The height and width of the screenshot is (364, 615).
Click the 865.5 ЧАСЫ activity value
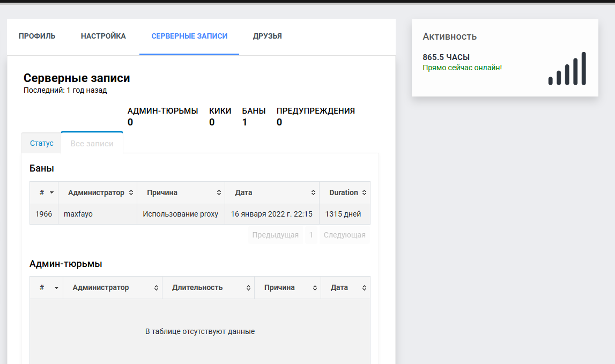click(446, 57)
